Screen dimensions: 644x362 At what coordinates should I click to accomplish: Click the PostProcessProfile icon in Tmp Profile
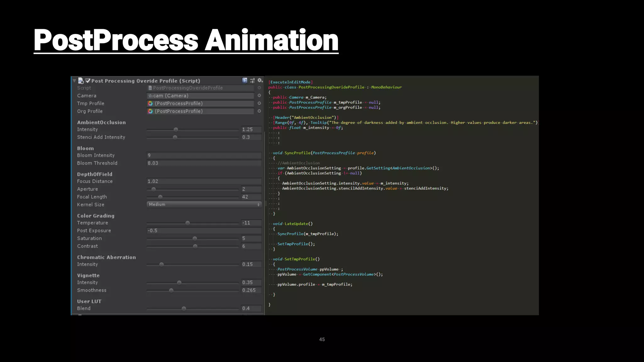150,103
